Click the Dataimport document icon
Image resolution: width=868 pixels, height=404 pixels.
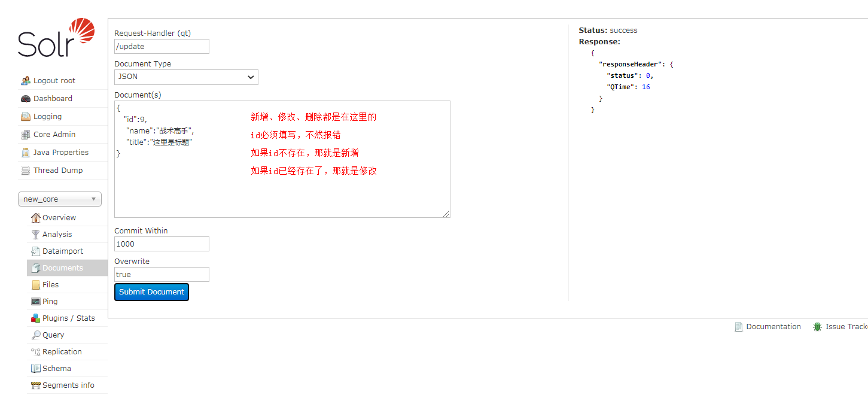[x=36, y=251]
